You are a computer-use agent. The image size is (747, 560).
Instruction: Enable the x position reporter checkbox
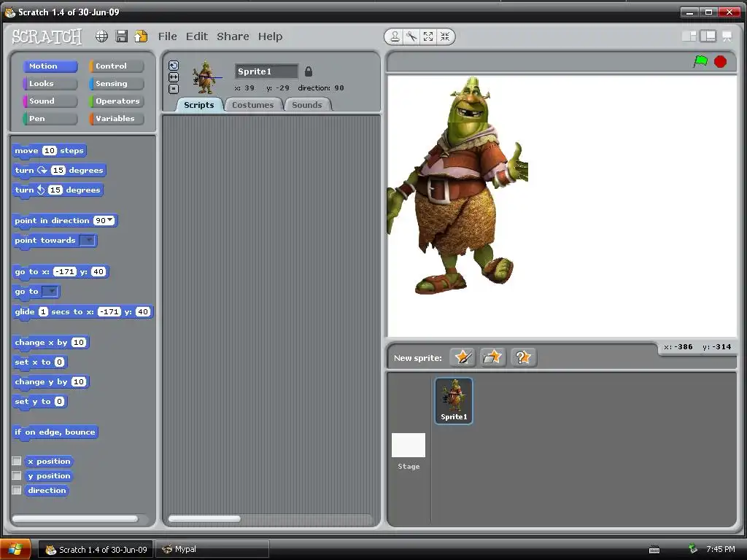(x=17, y=461)
